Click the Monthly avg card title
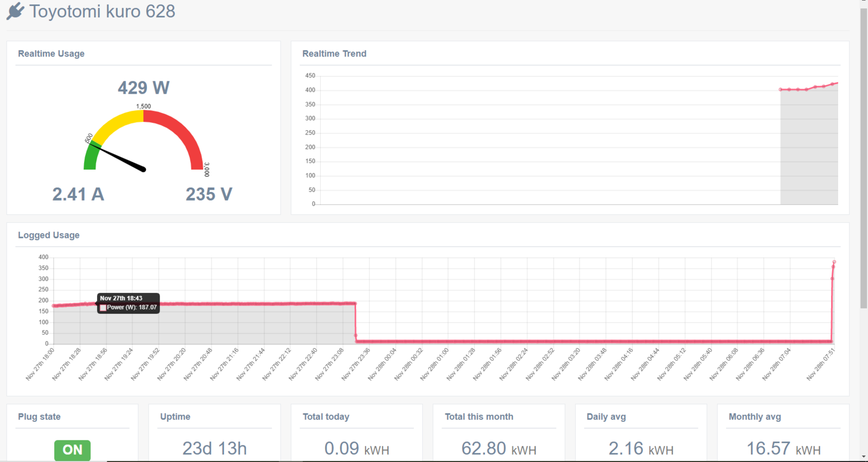 [x=755, y=417]
